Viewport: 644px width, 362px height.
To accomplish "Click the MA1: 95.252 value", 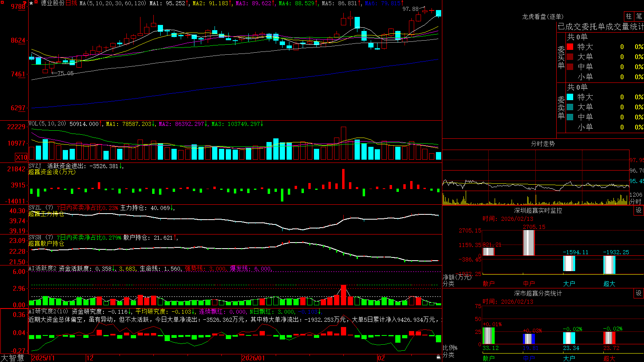I will point(167,3).
